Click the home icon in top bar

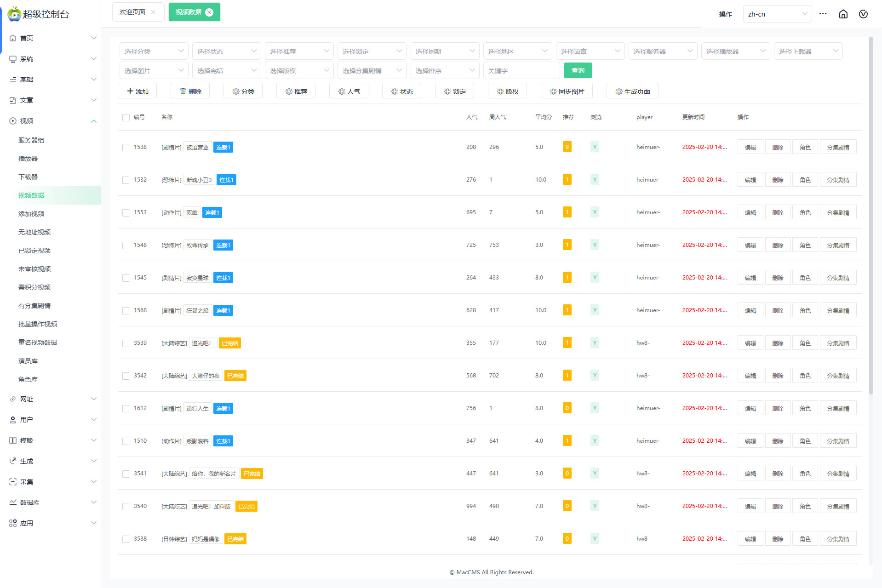tap(843, 14)
